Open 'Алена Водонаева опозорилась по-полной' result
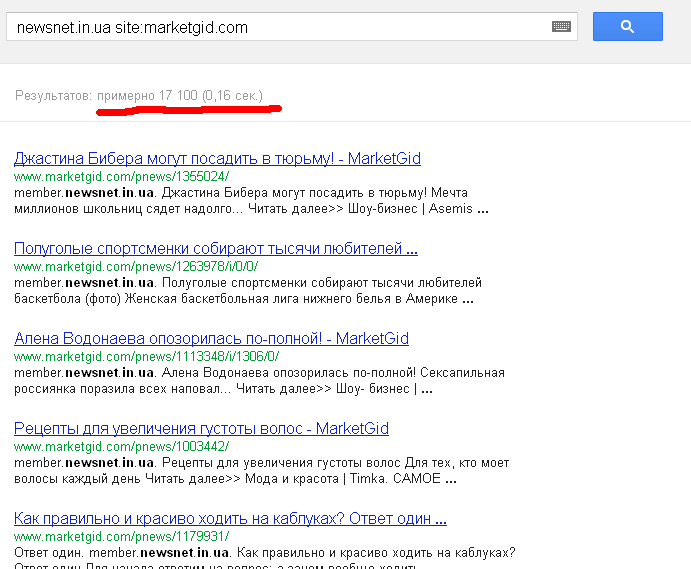This screenshot has width=691, height=569. click(211, 338)
